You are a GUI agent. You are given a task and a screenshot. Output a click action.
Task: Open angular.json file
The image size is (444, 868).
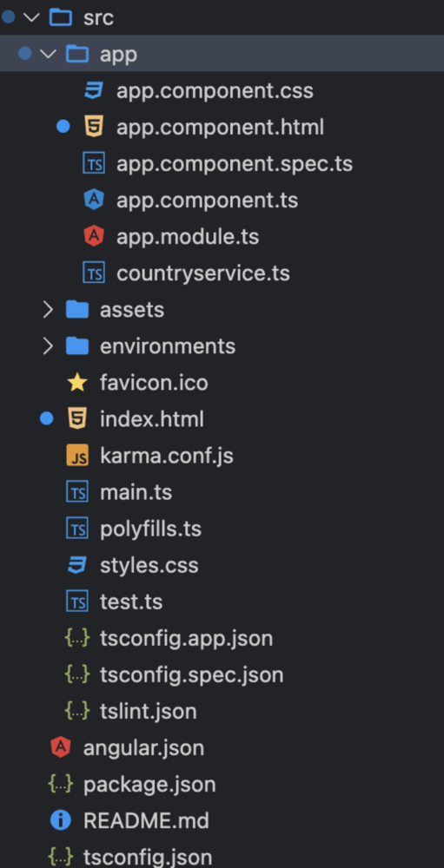(x=143, y=748)
